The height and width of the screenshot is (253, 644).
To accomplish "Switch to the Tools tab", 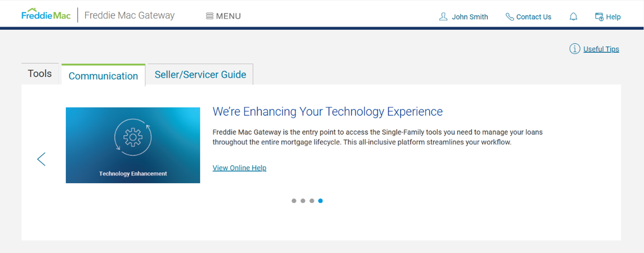I will tap(40, 73).
